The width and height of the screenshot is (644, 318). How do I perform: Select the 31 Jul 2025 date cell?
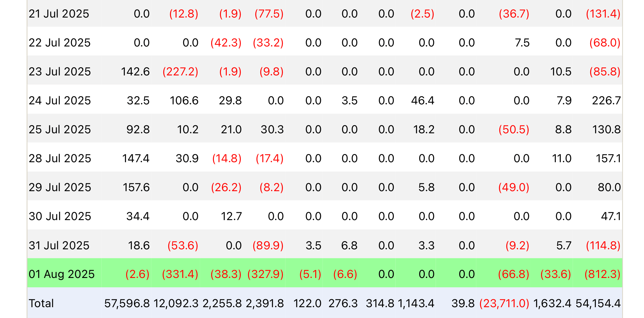click(59, 246)
